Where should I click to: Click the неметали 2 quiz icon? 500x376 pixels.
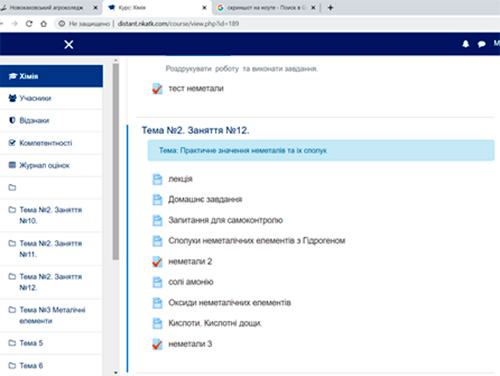tap(157, 262)
